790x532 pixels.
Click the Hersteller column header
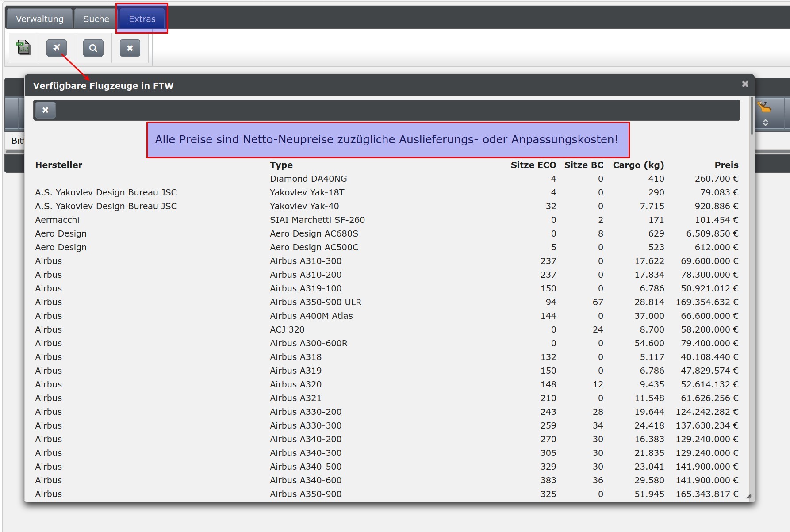pyautogui.click(x=59, y=165)
